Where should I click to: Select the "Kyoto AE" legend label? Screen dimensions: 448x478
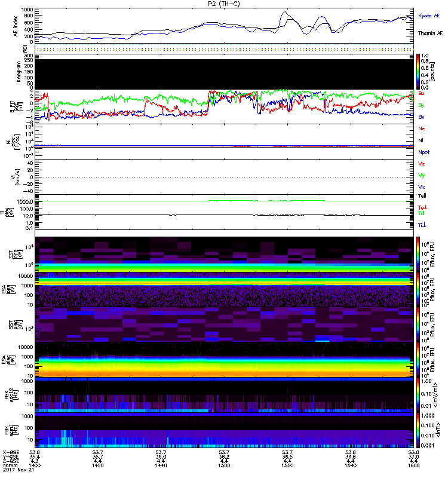coord(429,16)
